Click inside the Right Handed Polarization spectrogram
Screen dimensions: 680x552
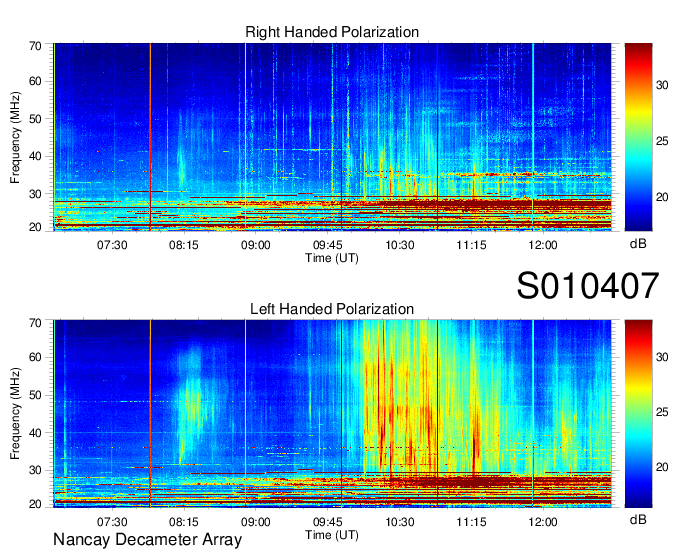[x=332, y=137]
